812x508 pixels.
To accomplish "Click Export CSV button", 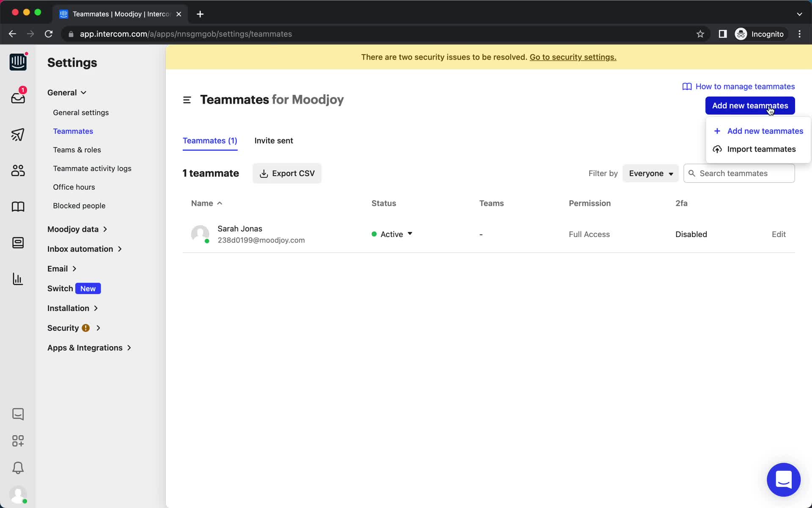I will click(287, 173).
